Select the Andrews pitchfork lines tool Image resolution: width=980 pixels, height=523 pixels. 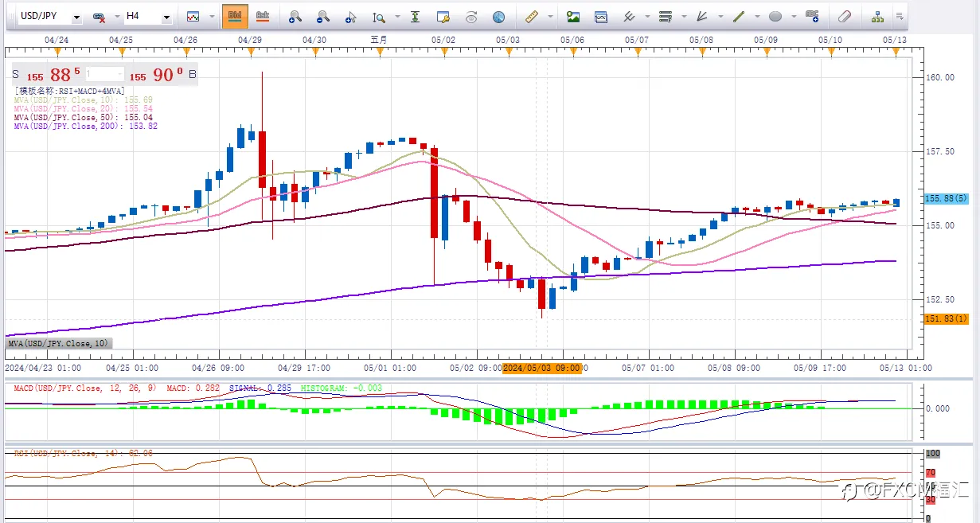[629, 17]
